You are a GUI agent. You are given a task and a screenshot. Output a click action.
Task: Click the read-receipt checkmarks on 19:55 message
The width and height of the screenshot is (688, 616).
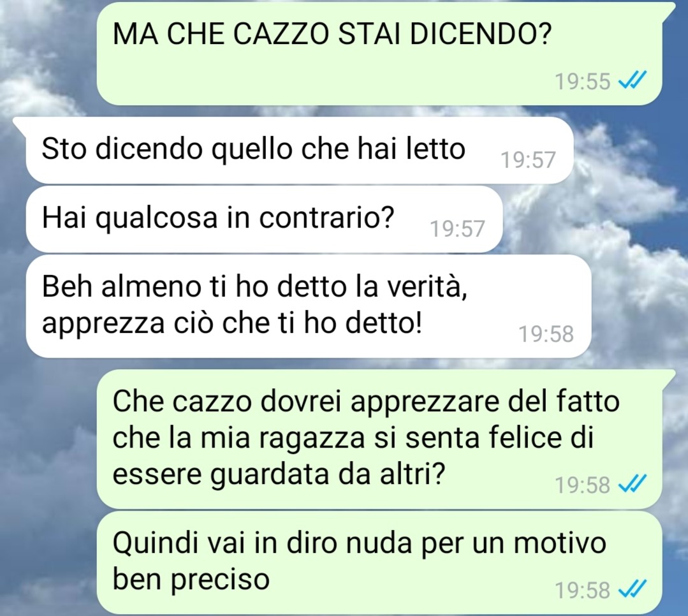coord(632,80)
